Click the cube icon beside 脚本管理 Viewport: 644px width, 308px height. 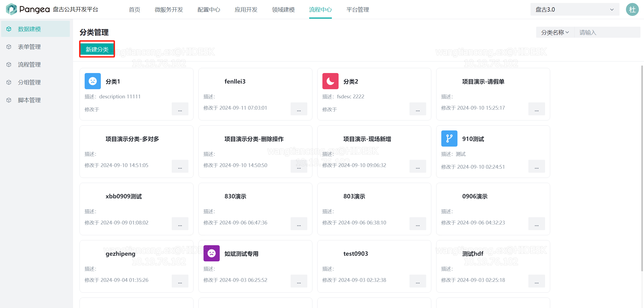[9, 100]
